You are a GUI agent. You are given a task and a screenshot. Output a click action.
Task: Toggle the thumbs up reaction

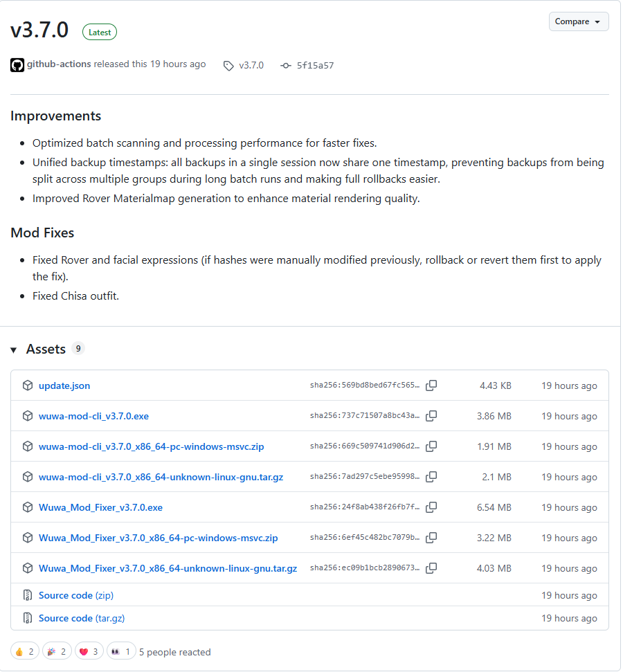(x=25, y=651)
